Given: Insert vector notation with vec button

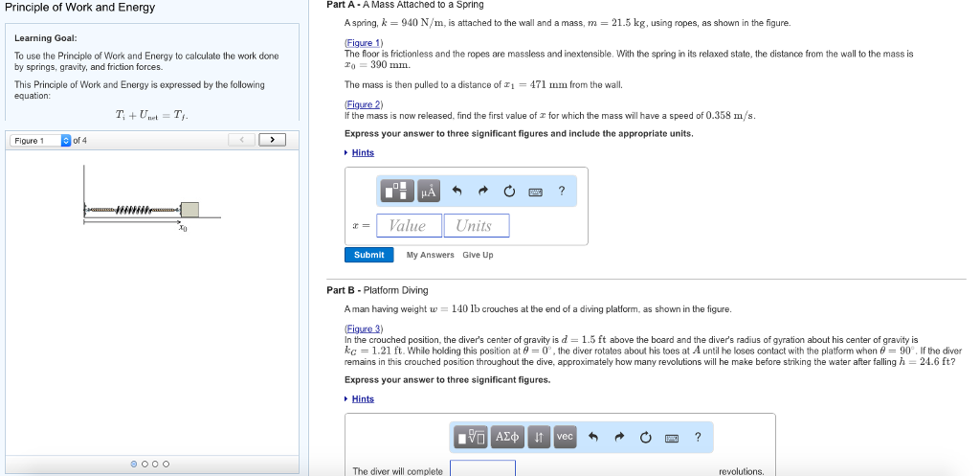Looking at the screenshot, I should click(565, 438).
